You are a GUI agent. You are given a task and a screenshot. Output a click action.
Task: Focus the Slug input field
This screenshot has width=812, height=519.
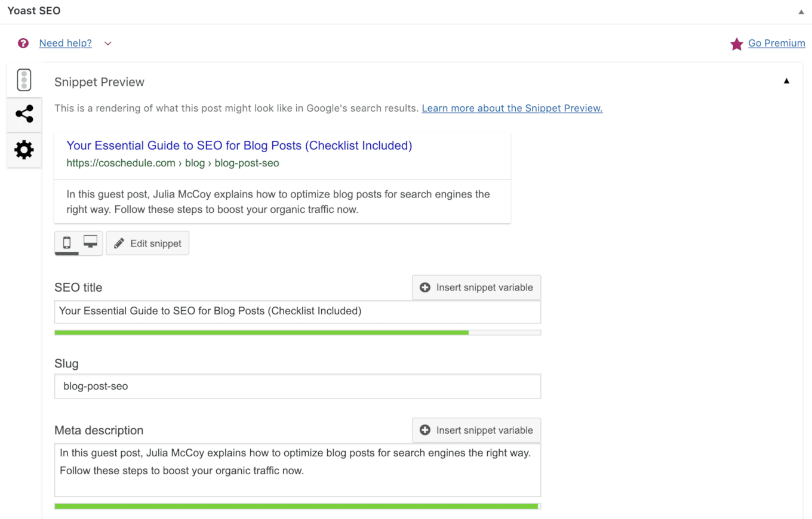[297, 386]
